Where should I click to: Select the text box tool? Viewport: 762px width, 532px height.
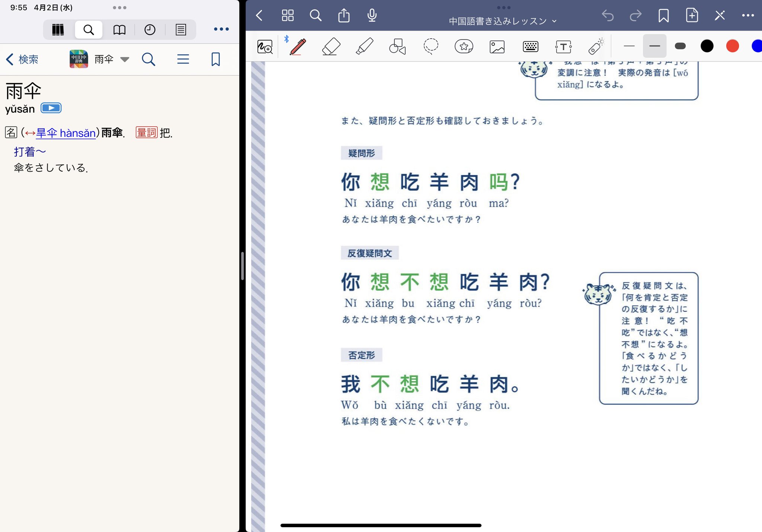[x=563, y=47]
